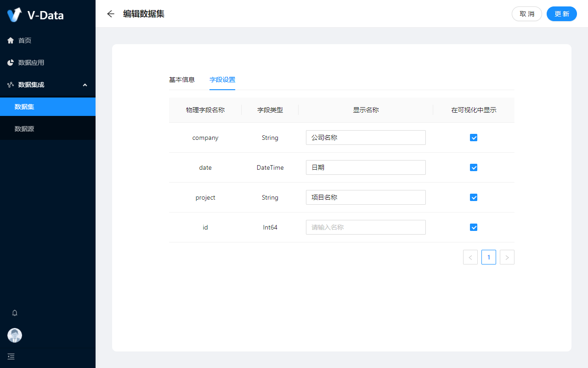
Task: Collapse sidebar using bottom menu-fold icon
Action: click(11, 356)
